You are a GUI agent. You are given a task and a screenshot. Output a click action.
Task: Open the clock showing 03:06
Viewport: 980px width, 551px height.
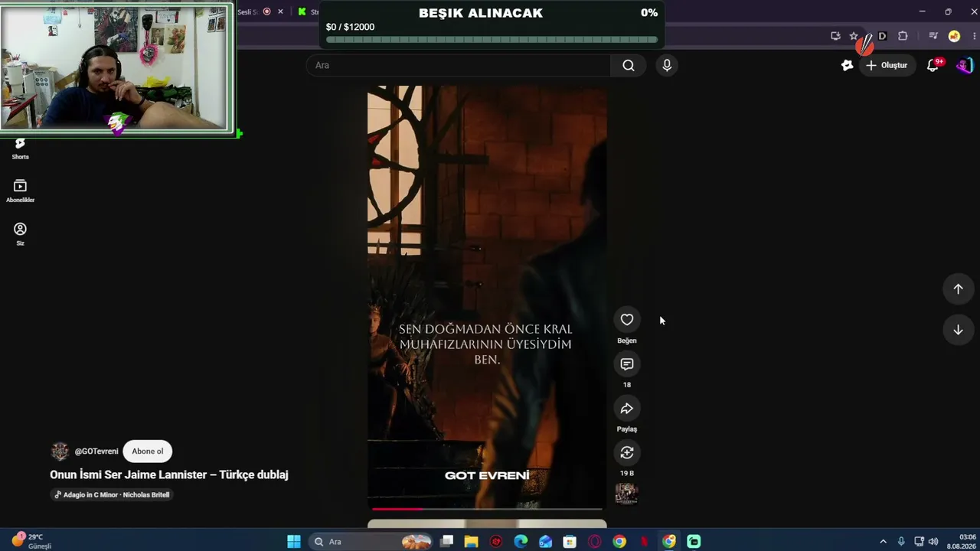tap(962, 542)
